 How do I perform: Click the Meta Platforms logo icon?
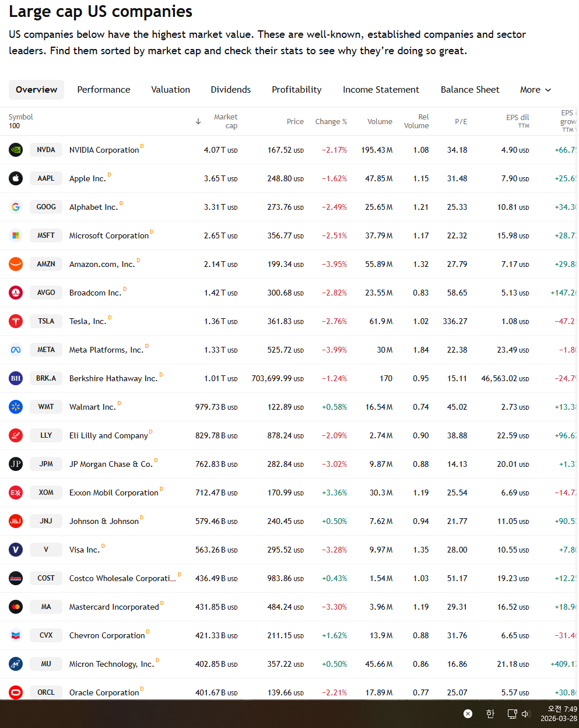tap(16, 350)
